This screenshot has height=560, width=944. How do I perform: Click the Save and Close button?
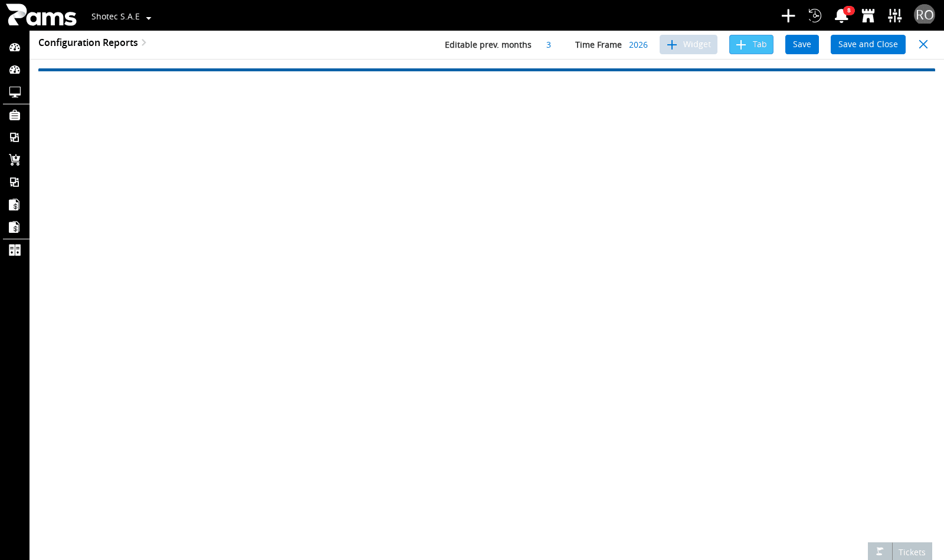pos(868,44)
